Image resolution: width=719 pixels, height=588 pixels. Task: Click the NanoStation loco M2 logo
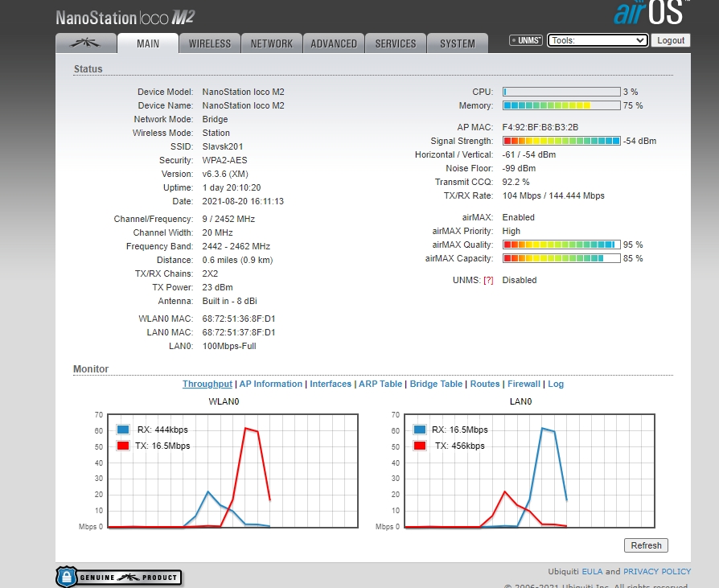[x=125, y=18]
